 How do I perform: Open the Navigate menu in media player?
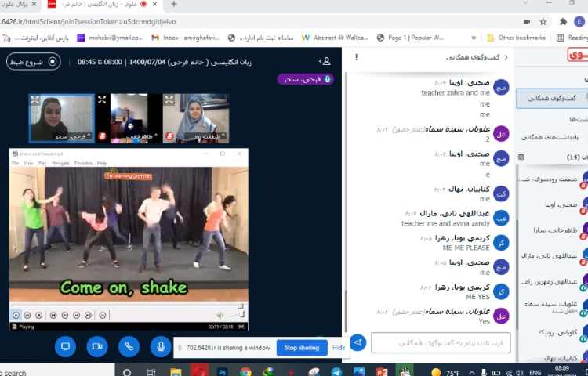tap(60, 163)
